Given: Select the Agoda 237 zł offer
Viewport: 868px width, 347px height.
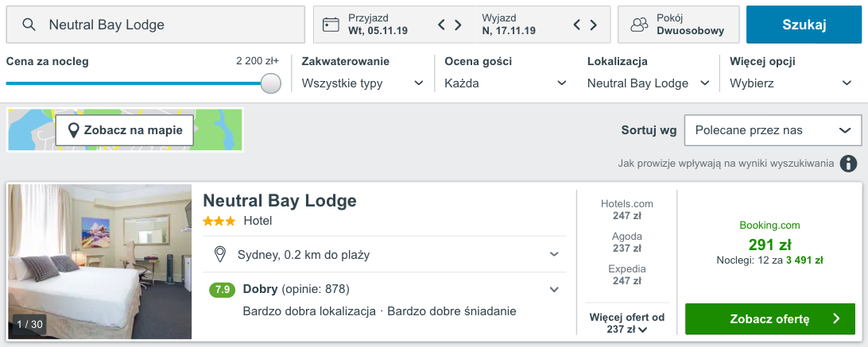Looking at the screenshot, I should point(626,242).
